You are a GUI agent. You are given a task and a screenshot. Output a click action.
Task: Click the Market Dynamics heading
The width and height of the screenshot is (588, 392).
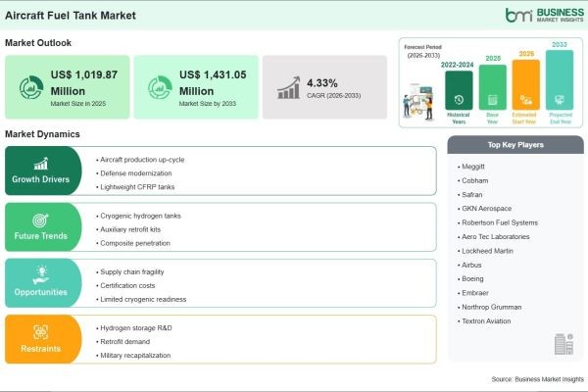[x=42, y=134]
